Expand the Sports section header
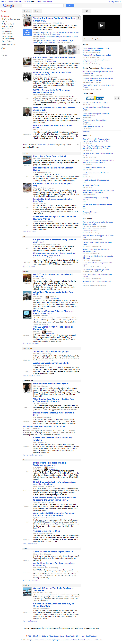122x644 pixels. (26, 460)
